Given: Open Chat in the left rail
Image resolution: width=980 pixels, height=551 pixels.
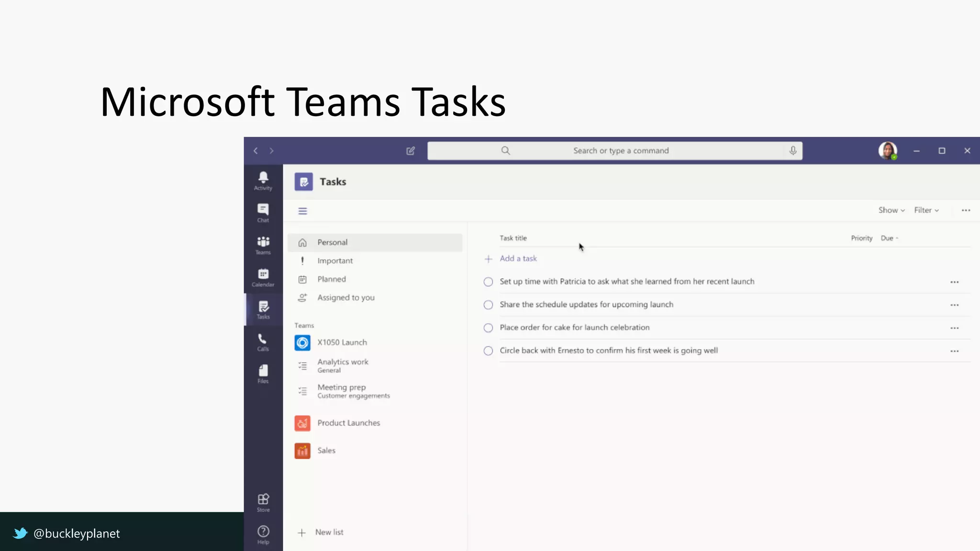Looking at the screenshot, I should click(263, 213).
